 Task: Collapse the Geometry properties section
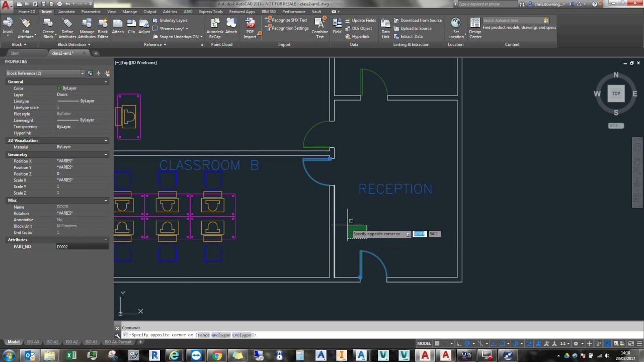tap(106, 154)
